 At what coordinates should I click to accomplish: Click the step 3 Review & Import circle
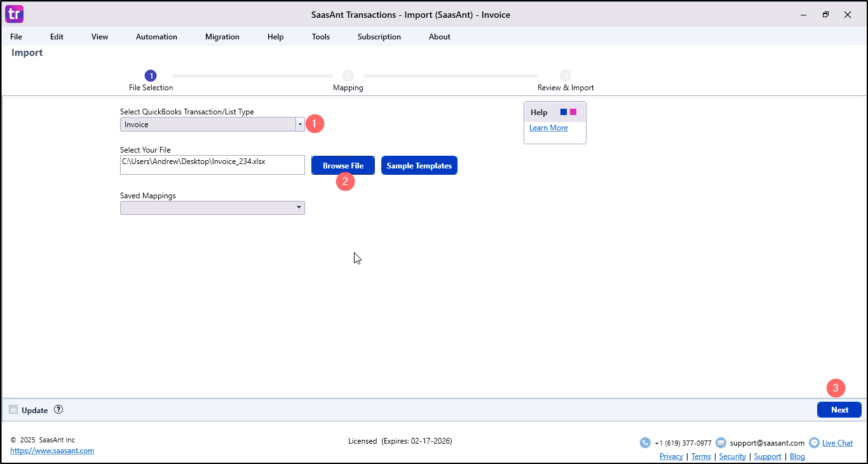pyautogui.click(x=566, y=76)
